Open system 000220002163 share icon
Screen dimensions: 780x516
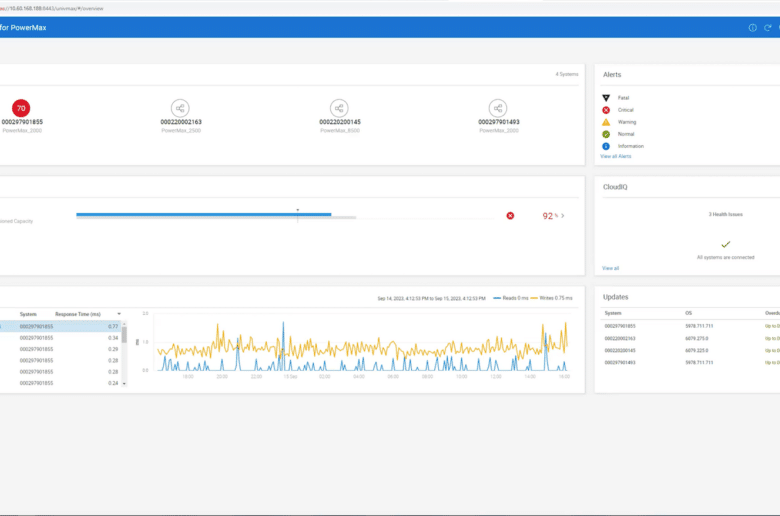tap(180, 108)
